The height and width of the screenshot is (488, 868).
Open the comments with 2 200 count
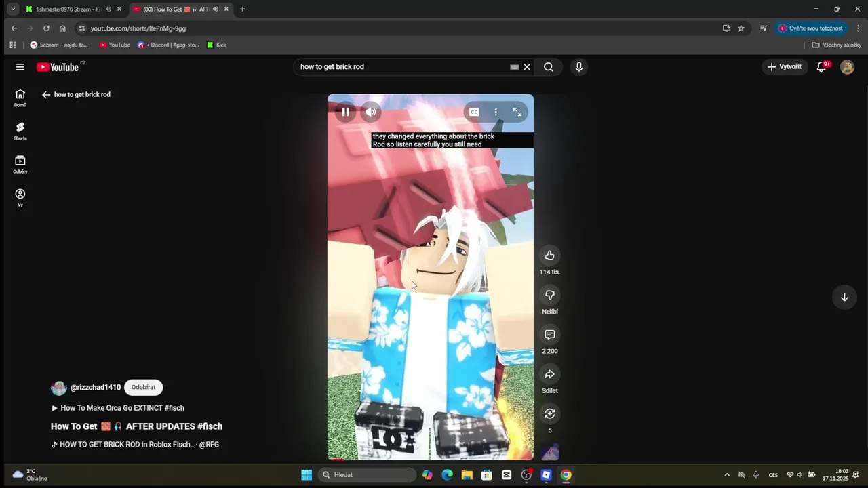(550, 335)
